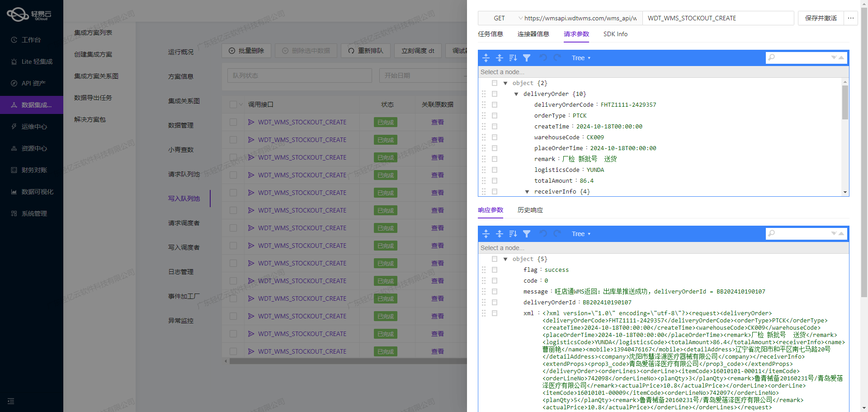Open action menu box for deliveryOrderCode node
This screenshot has height=412, width=868.
click(x=495, y=105)
